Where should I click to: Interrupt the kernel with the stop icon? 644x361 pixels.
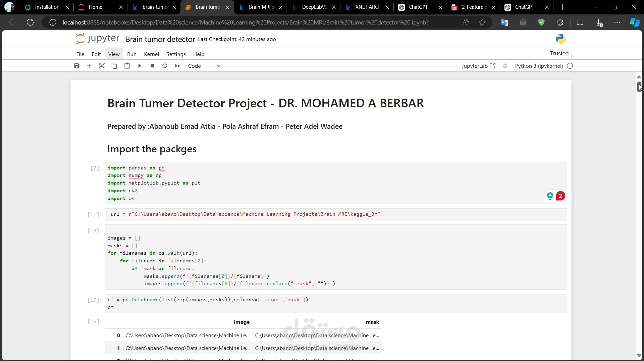[x=152, y=66]
